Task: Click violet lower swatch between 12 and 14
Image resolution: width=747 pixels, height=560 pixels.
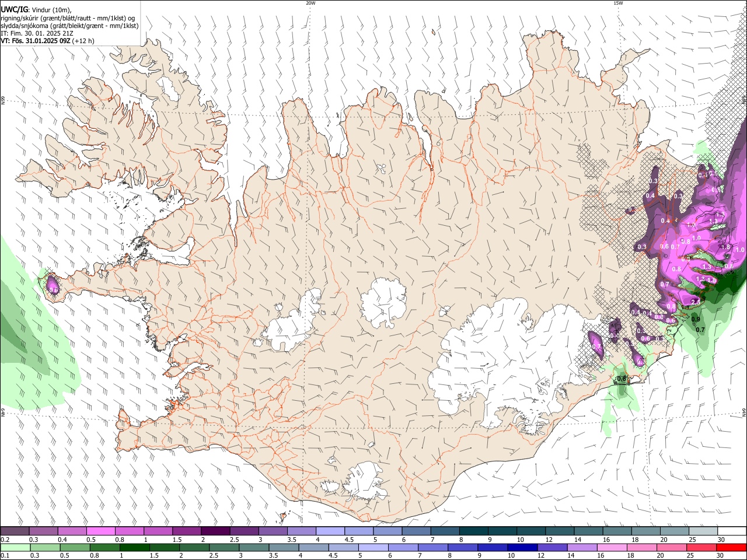Action: click(x=553, y=547)
